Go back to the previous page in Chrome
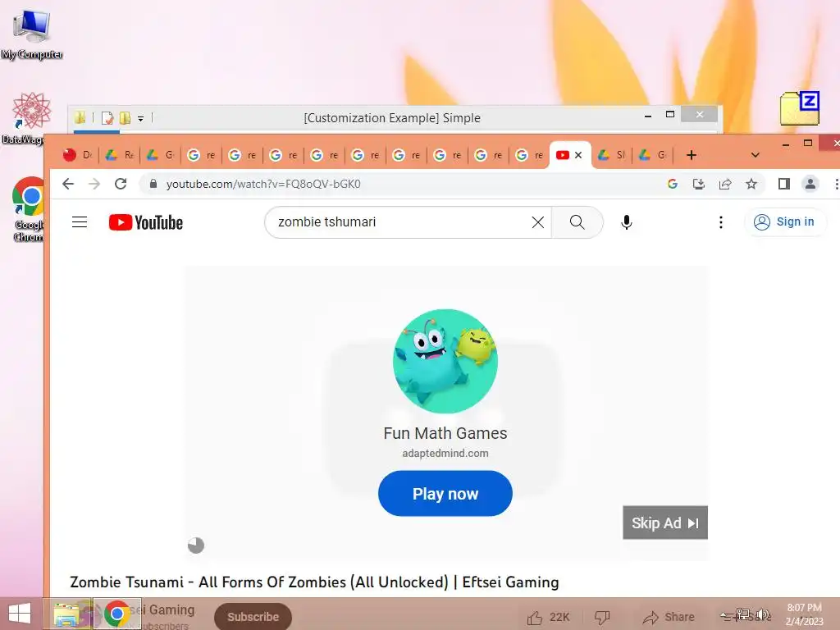Image resolution: width=840 pixels, height=630 pixels. coord(68,184)
